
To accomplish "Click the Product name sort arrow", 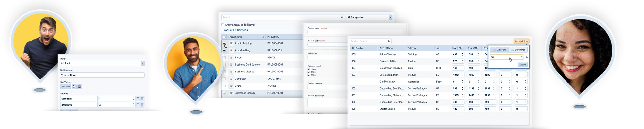I will coord(263,37).
